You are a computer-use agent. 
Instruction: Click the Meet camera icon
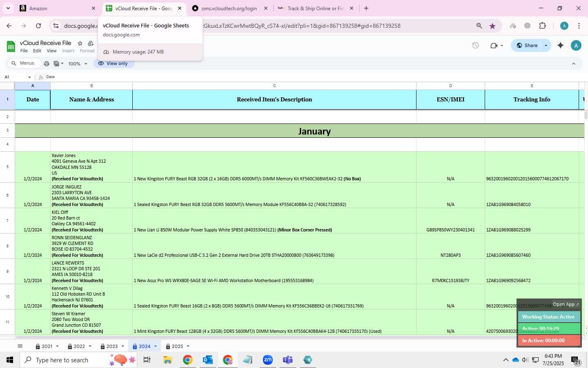coord(494,45)
